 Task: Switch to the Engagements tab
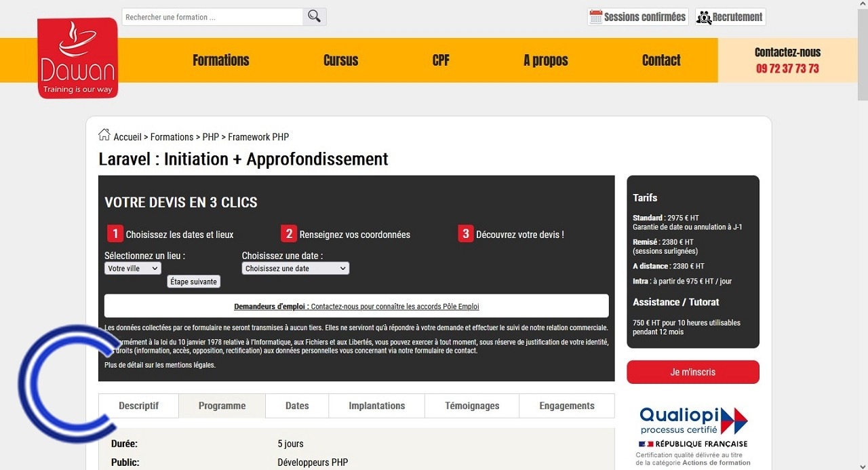pyautogui.click(x=567, y=406)
